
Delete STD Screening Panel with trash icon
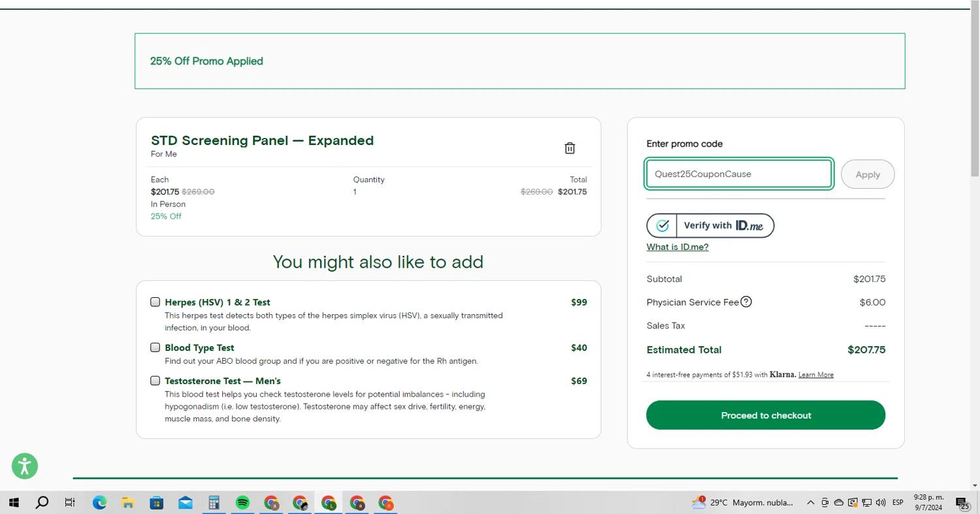(570, 148)
